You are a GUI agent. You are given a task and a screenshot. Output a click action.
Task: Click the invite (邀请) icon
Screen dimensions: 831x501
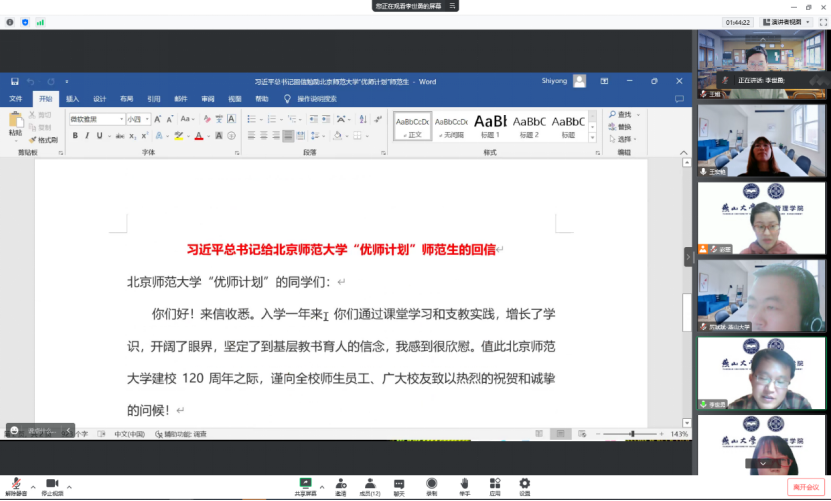click(x=340, y=485)
